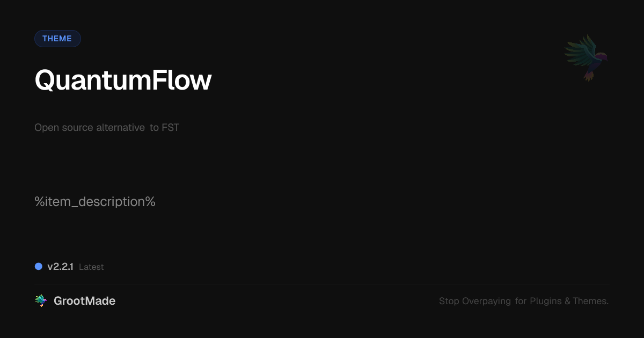Image resolution: width=644 pixels, height=338 pixels.
Task: Click the v2.2.1 version number
Action: tap(60, 267)
